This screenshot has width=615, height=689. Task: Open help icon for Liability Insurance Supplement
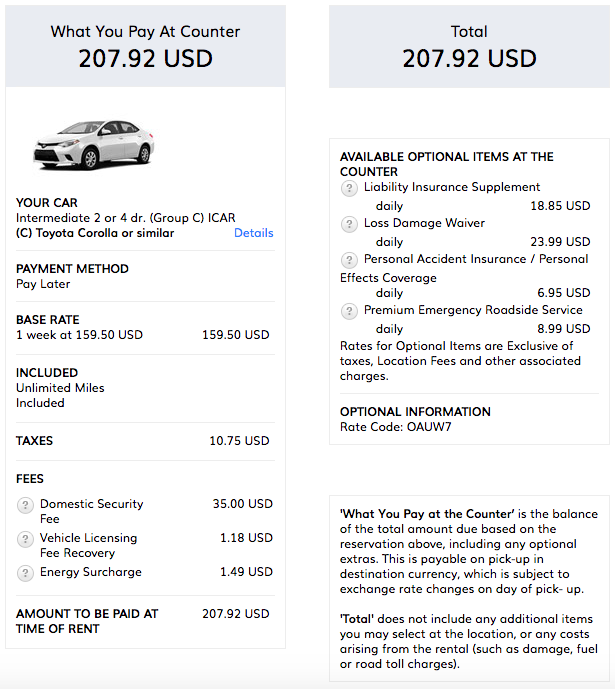[x=349, y=189]
